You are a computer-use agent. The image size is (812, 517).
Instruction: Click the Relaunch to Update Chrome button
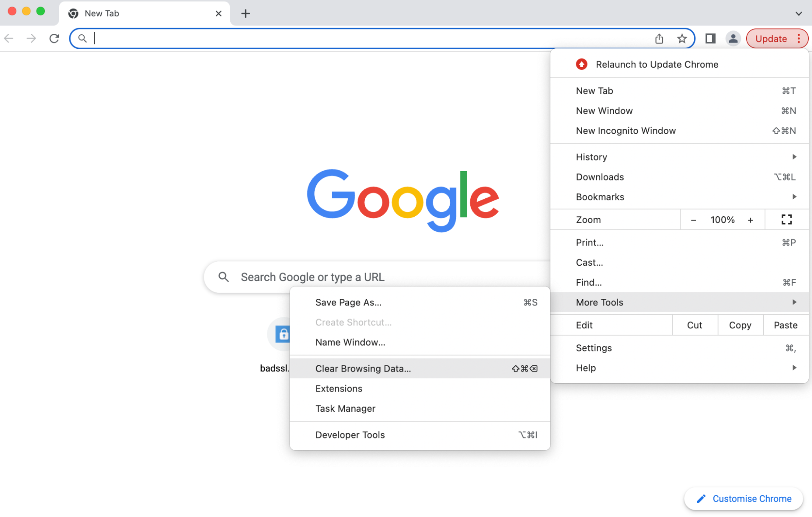pos(657,65)
